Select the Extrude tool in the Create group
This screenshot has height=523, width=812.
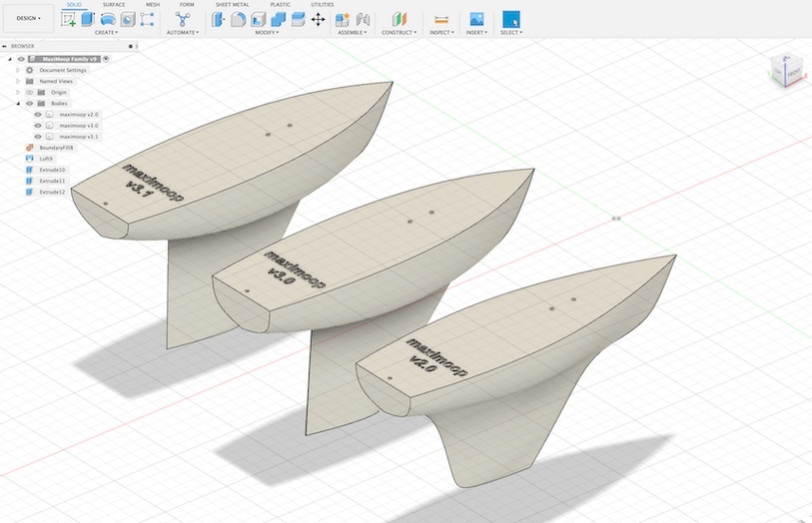click(88, 19)
